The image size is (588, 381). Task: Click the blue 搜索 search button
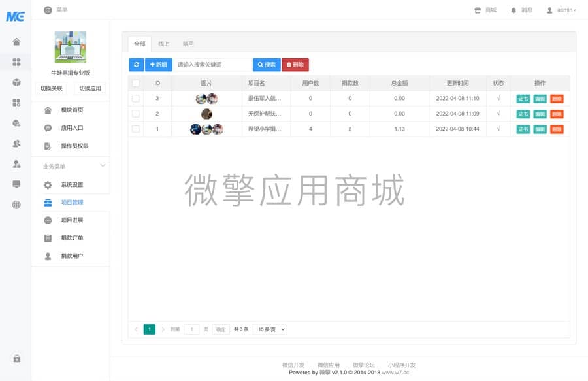click(x=267, y=65)
